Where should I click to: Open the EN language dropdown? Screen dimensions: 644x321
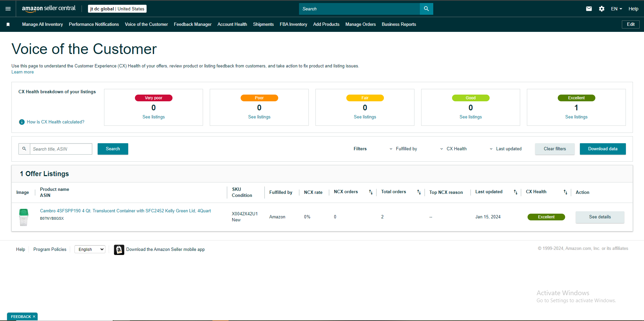point(616,9)
